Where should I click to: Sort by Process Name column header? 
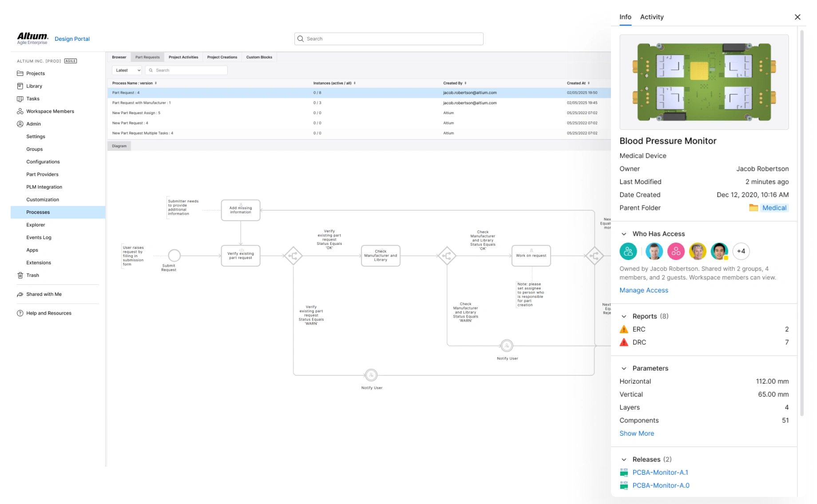coord(134,83)
